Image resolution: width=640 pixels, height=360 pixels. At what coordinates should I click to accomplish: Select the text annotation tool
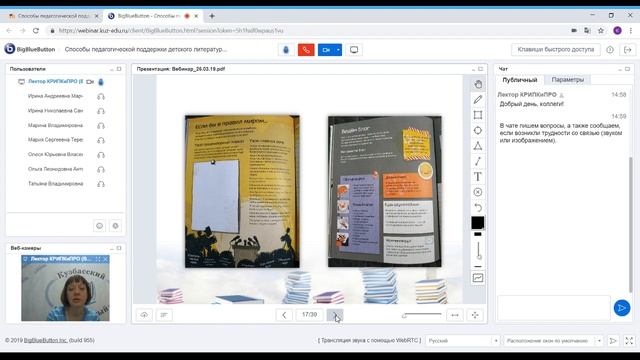(478, 177)
